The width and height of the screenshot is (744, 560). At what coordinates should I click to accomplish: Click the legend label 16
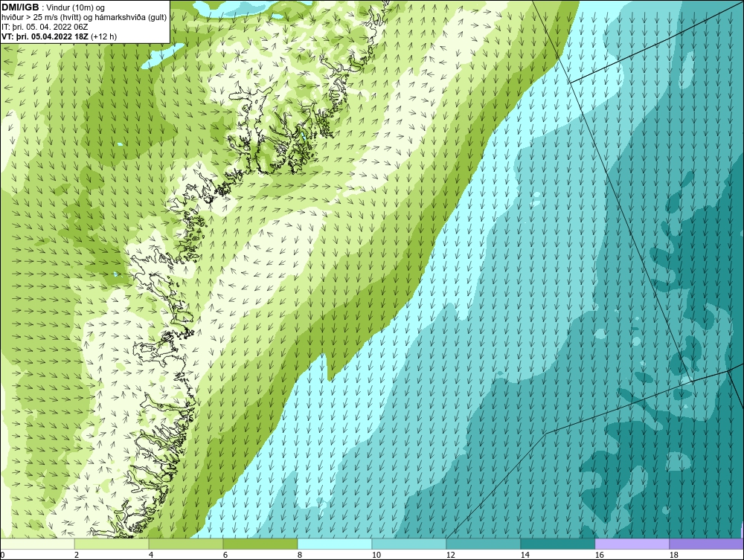pos(599,555)
